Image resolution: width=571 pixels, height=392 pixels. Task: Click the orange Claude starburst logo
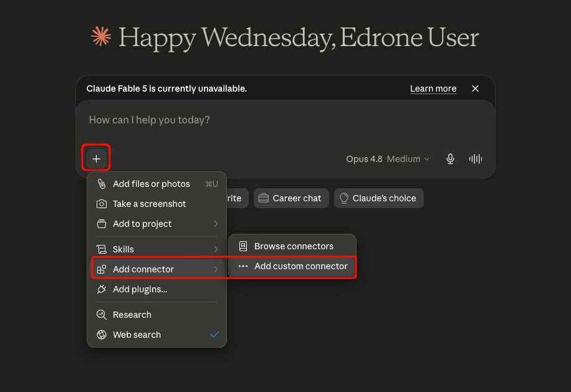click(101, 36)
